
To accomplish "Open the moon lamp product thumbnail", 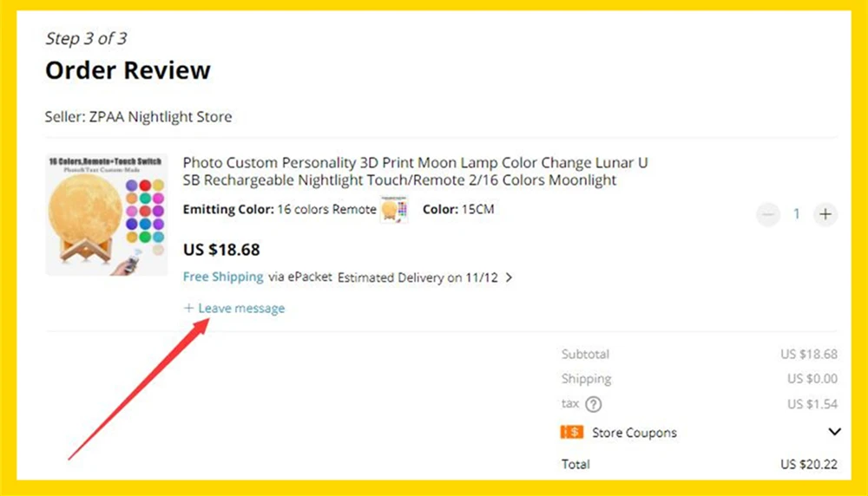I will (x=106, y=214).
